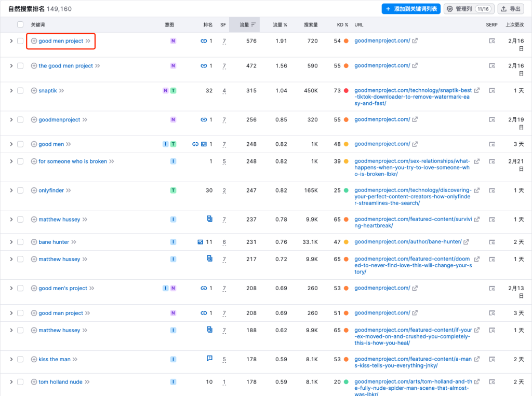
Task: Sort by the 关键词 column header
Action: [37, 24]
